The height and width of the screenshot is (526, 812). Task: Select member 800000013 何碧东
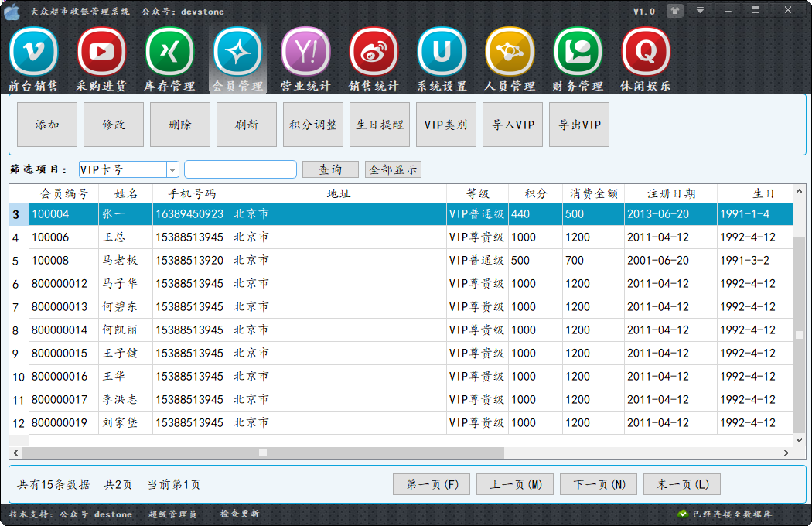coord(401,307)
